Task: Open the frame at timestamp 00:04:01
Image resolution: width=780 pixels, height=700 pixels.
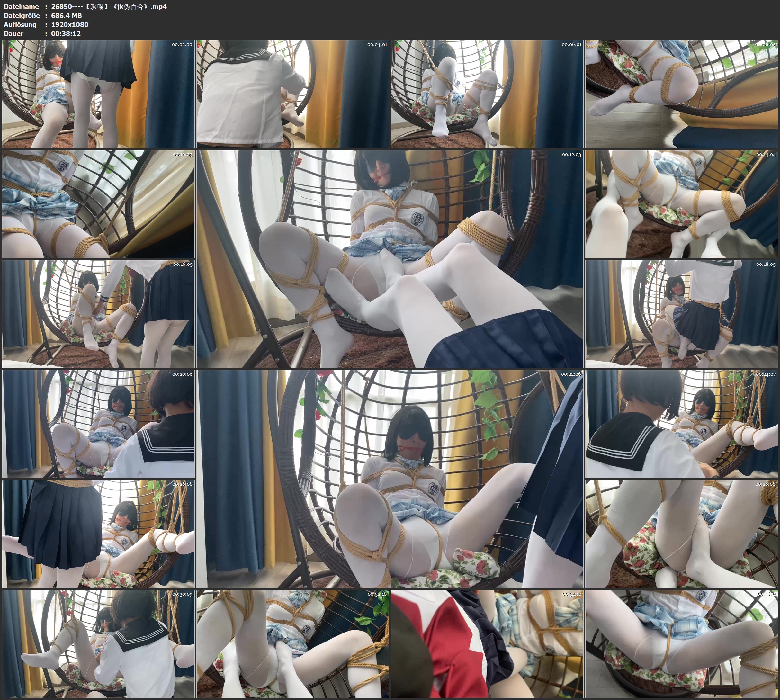Action: click(x=293, y=94)
